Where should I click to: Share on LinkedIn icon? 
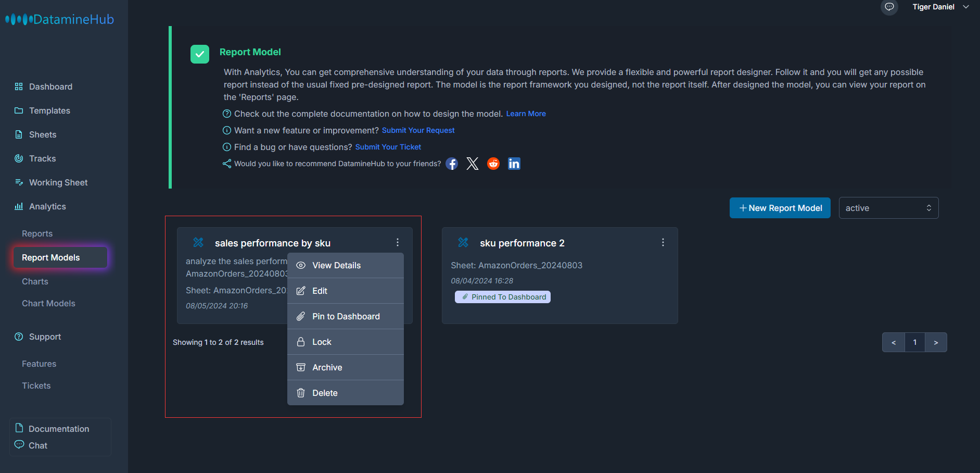click(x=514, y=164)
